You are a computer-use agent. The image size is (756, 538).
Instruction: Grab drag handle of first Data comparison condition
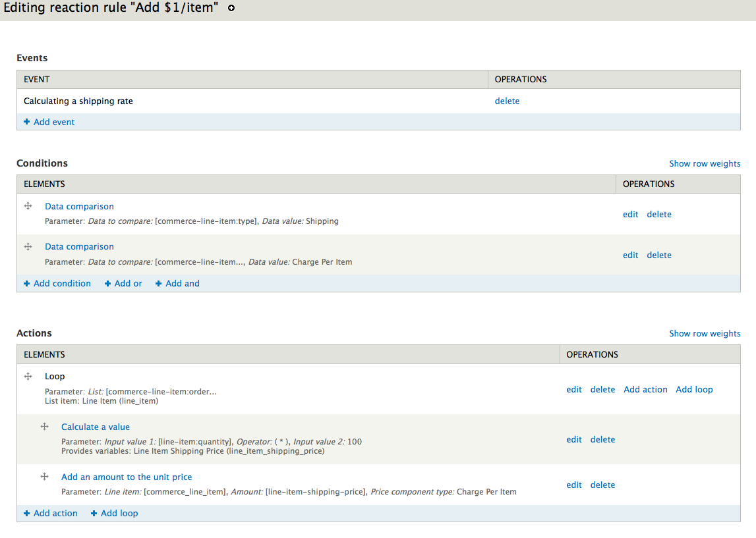[x=28, y=206]
